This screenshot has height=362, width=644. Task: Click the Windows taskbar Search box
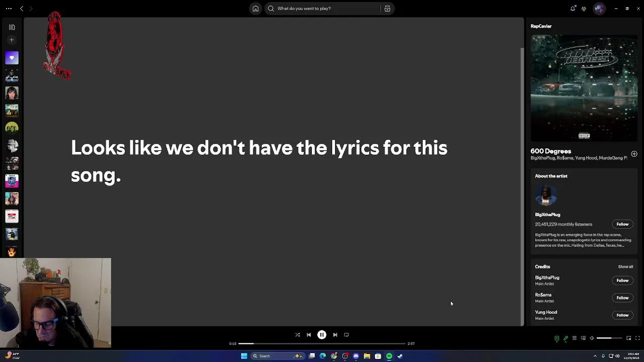(278, 356)
